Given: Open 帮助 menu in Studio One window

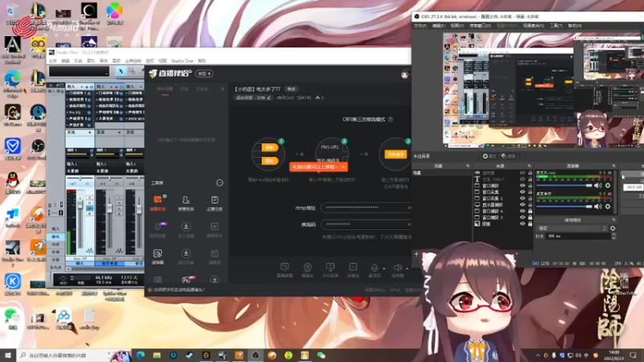Looking at the screenshot, I should point(202,61).
